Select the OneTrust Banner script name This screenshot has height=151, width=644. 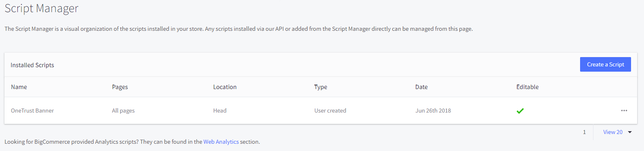[x=32, y=111]
